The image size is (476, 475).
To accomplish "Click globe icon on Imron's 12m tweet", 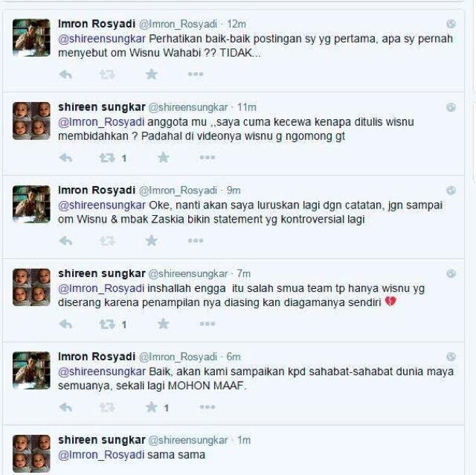I will tap(451, 24).
